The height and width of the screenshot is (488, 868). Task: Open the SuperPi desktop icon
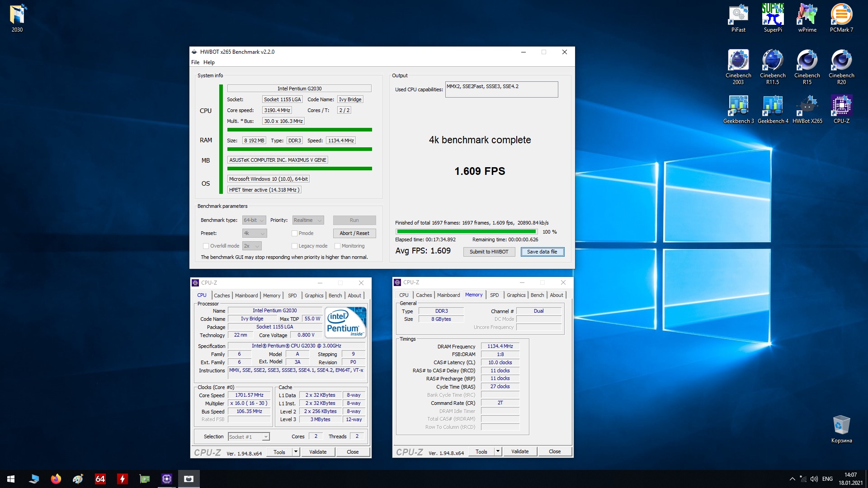point(773,18)
